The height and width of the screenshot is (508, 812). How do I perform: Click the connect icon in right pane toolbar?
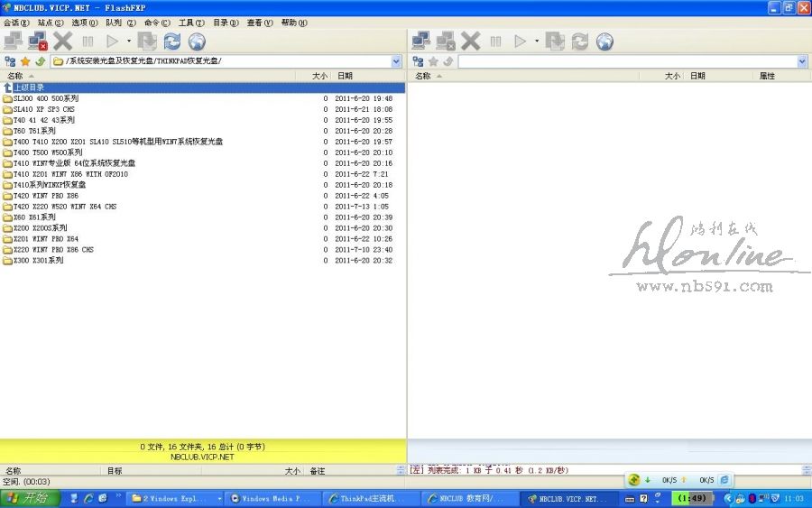pos(420,41)
